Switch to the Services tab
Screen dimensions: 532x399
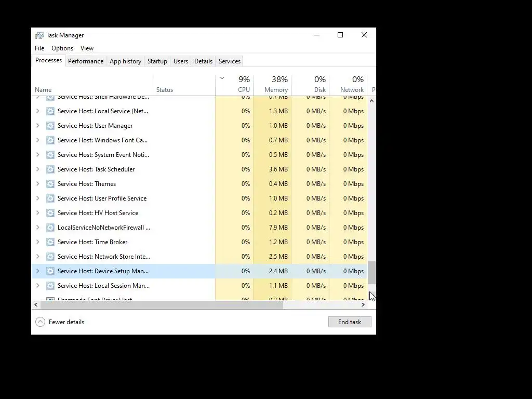point(229,61)
